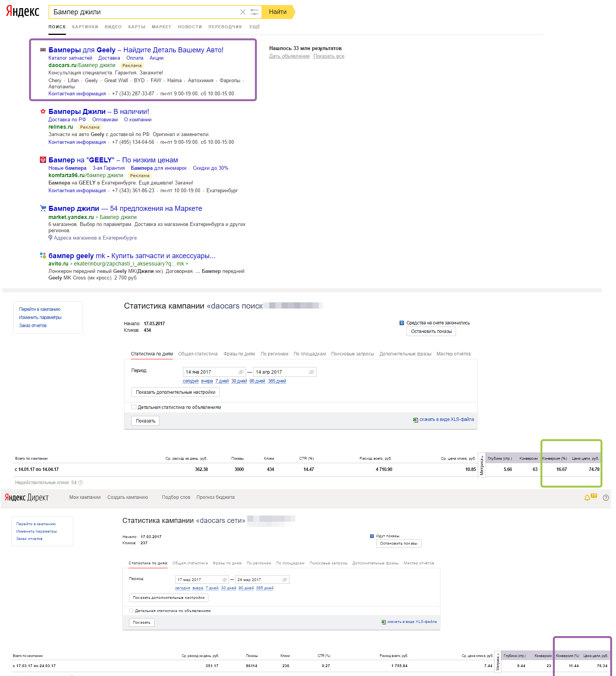
Task: Click the yellow Найти search button
Action: [x=278, y=12]
